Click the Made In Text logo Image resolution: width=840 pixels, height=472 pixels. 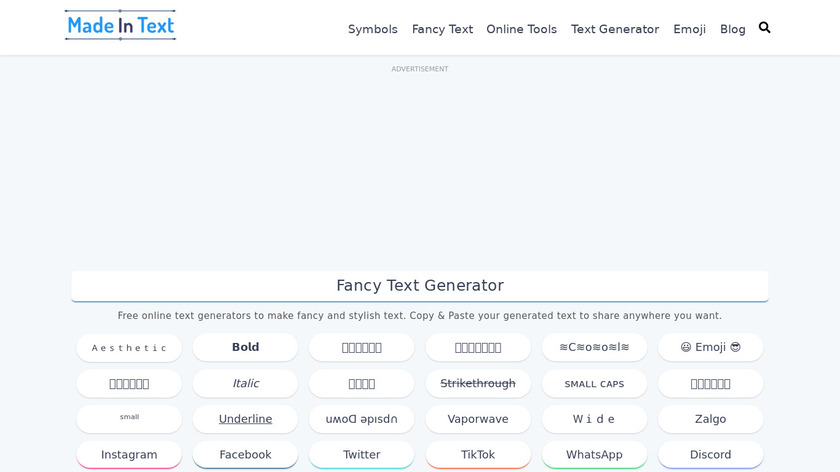pyautogui.click(x=120, y=26)
